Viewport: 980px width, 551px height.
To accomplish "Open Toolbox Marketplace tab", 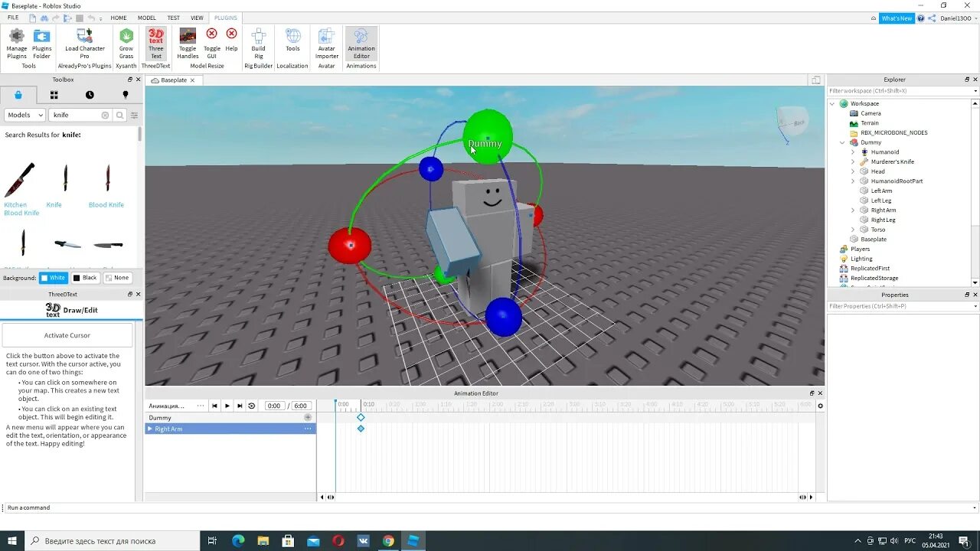I will coord(18,95).
